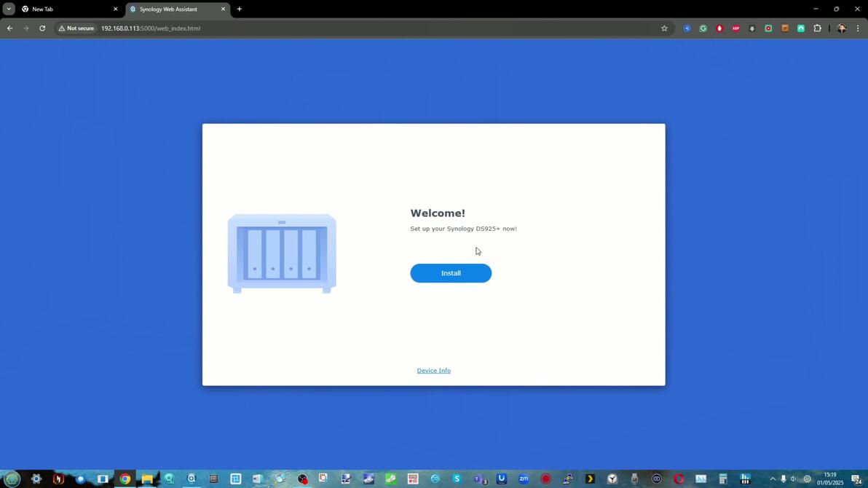The image size is (868, 488).
Task: Click the Grammarly extension icon
Action: [703, 28]
